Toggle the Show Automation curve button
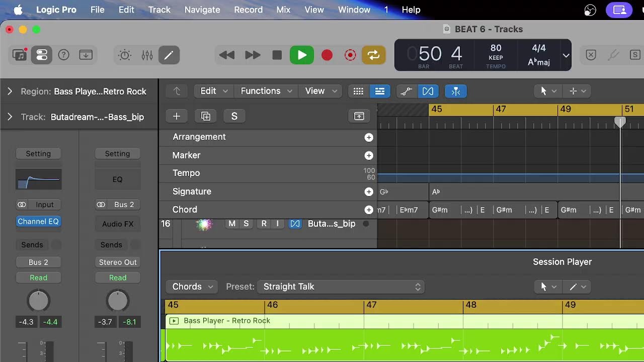The image size is (644, 362). [406, 91]
